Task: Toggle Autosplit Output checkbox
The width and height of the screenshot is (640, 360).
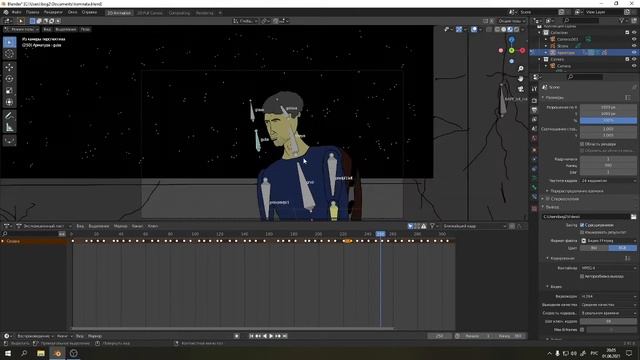Action: point(582,276)
